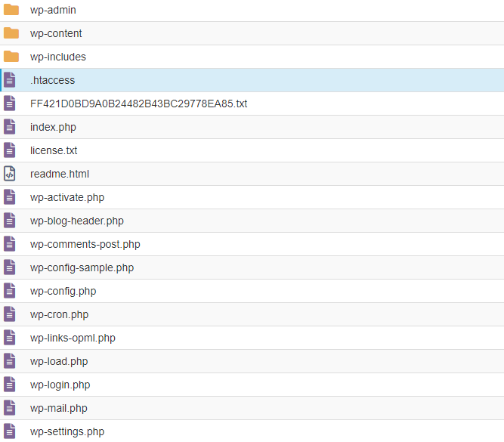Click the readme.html code file icon

(10, 174)
